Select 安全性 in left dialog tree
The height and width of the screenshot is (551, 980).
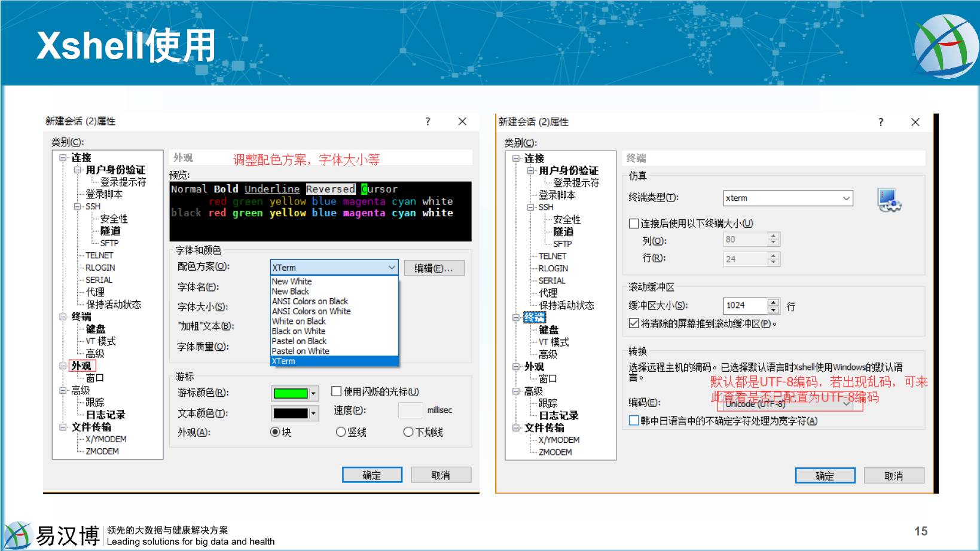[x=114, y=219]
